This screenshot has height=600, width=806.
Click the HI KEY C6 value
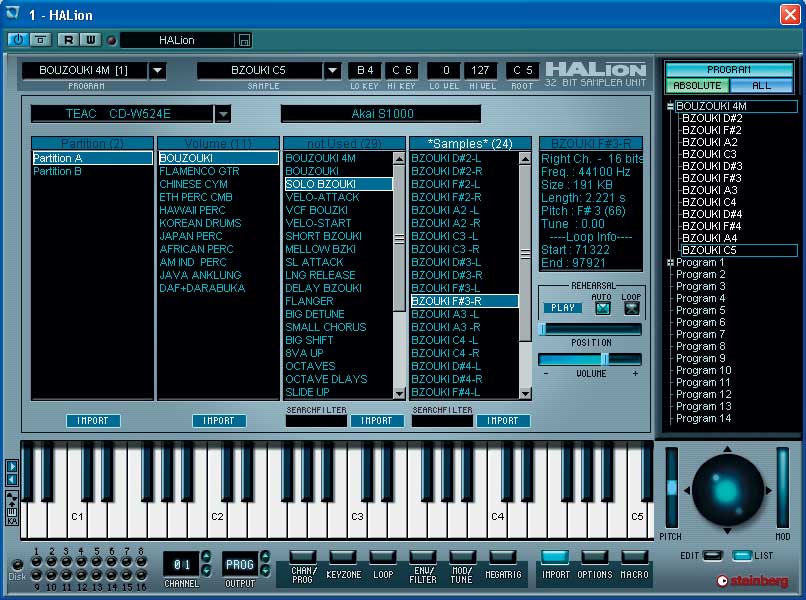(x=402, y=70)
